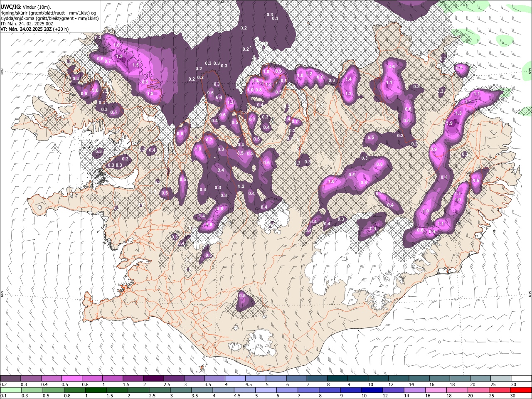Click the light pink swatch between 16 and 18

tap(436, 390)
